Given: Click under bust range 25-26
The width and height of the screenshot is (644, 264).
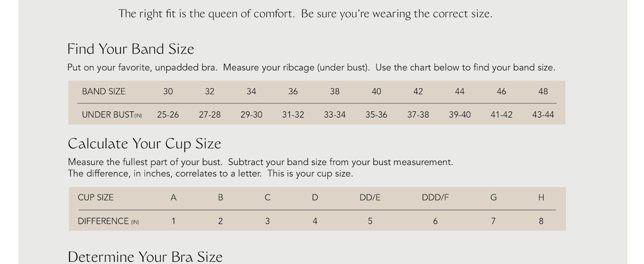Looking at the screenshot, I should [x=168, y=115].
